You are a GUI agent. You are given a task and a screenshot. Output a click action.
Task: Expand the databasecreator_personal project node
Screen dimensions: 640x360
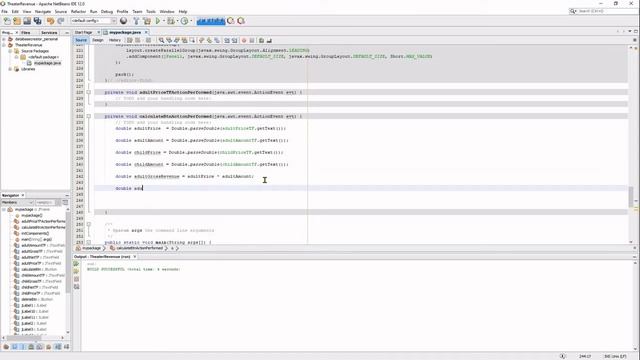[4, 39]
